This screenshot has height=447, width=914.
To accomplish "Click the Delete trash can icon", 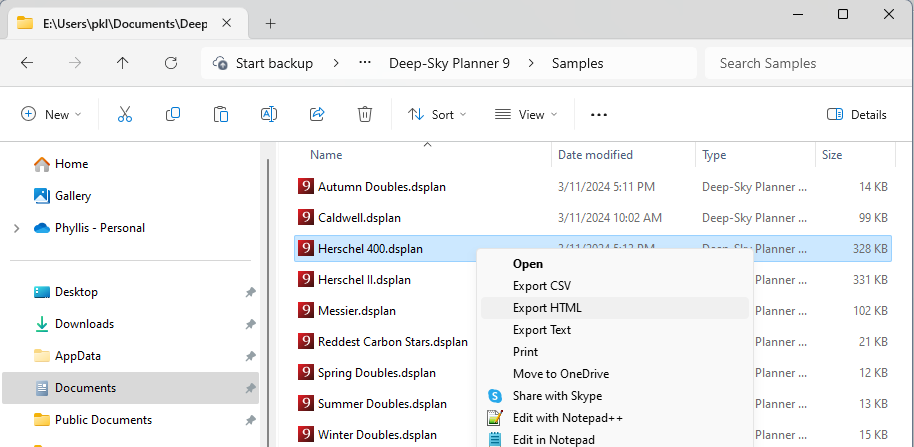I will point(365,114).
